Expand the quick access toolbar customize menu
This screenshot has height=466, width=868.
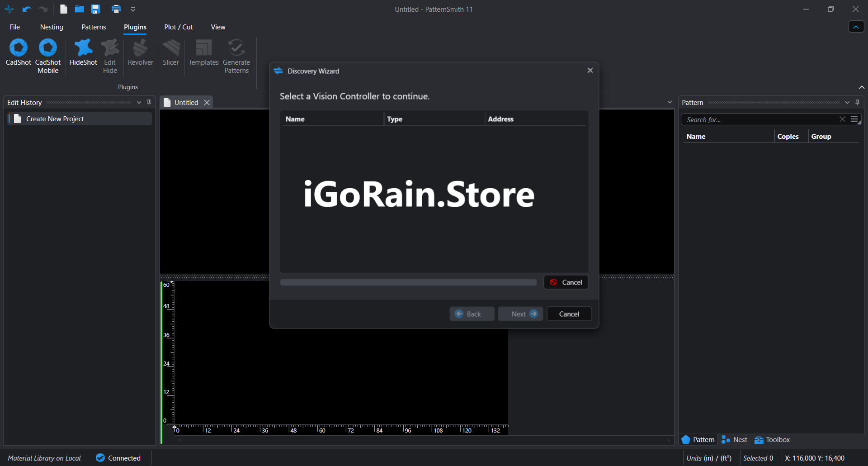(133, 9)
